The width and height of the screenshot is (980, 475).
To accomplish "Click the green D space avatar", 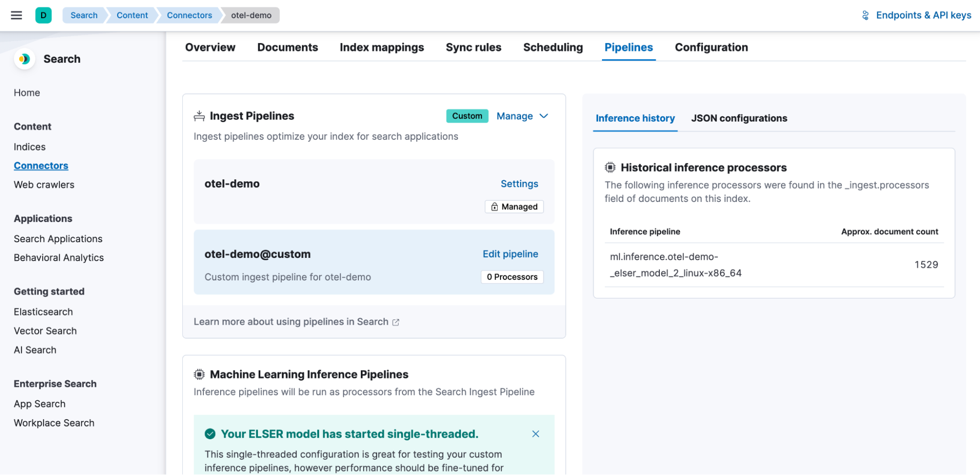I will click(x=43, y=15).
